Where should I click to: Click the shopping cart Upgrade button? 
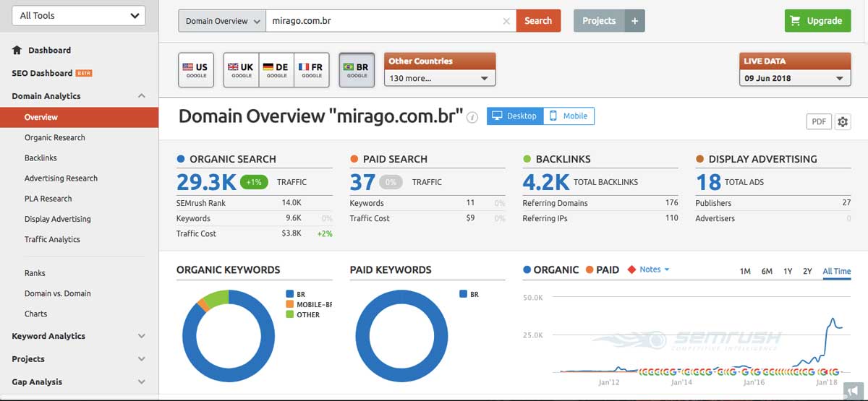(x=817, y=21)
